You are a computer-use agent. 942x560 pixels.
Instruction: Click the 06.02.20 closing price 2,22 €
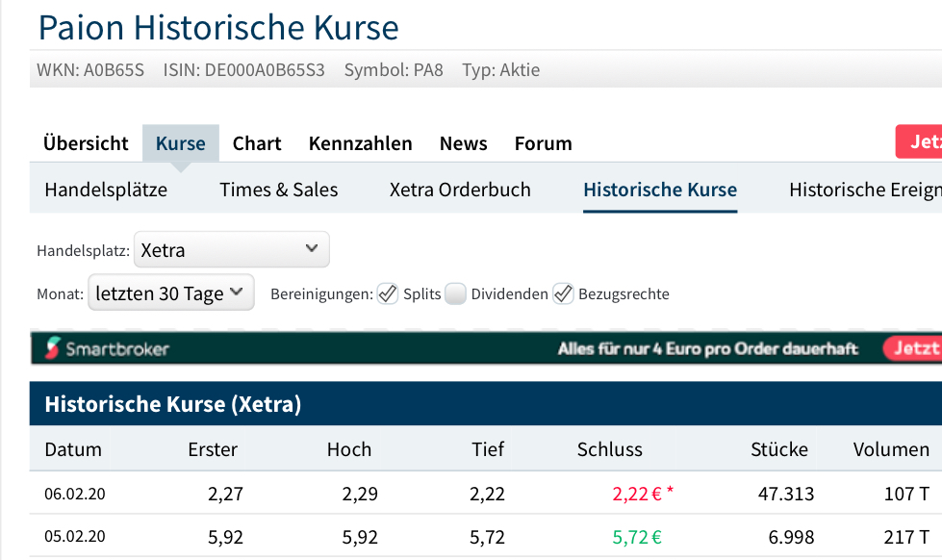point(637,495)
